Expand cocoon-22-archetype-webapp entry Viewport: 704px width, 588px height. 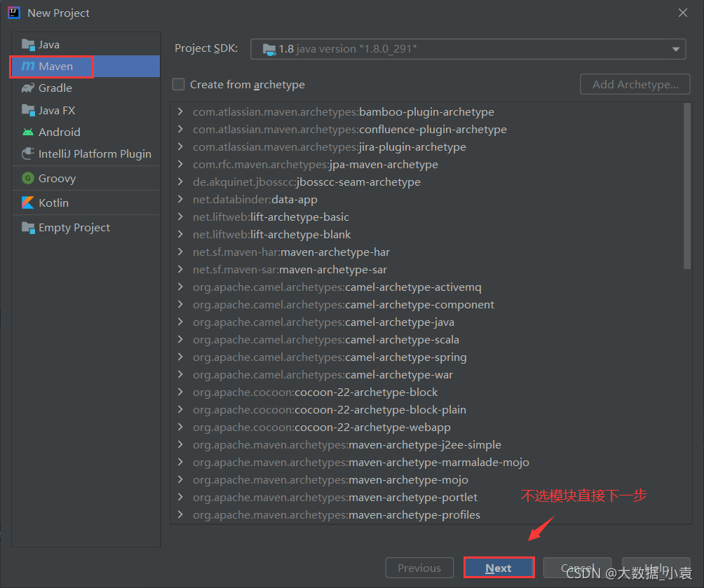coord(180,426)
